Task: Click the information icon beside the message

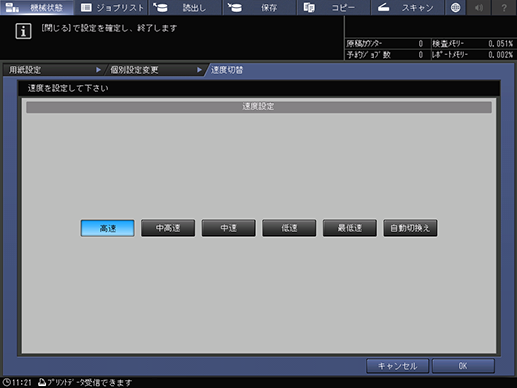Action: point(23,31)
